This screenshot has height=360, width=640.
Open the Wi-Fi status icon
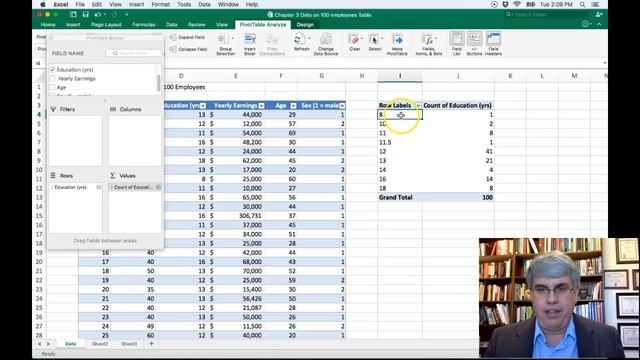[x=517, y=4]
